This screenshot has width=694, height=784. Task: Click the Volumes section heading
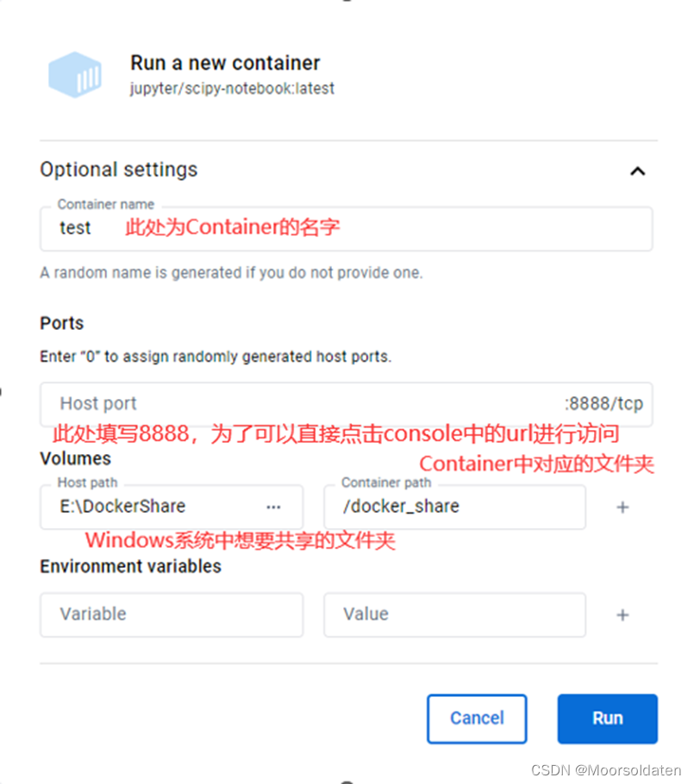tap(75, 458)
